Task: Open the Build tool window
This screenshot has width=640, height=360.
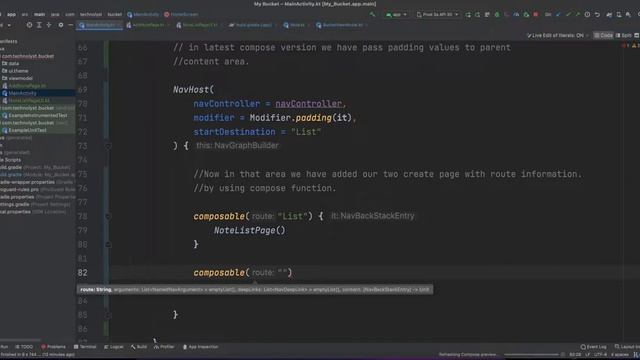Action: tap(139, 347)
